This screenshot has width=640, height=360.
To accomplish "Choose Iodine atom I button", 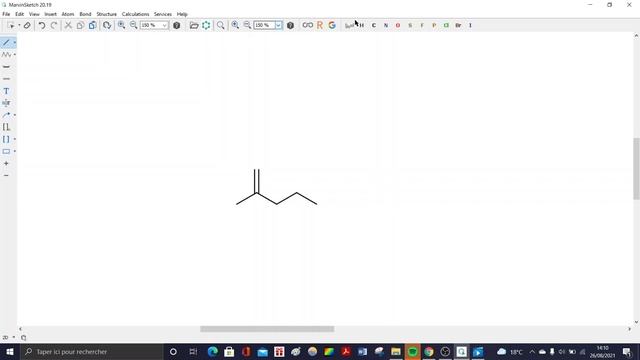I will point(470,25).
